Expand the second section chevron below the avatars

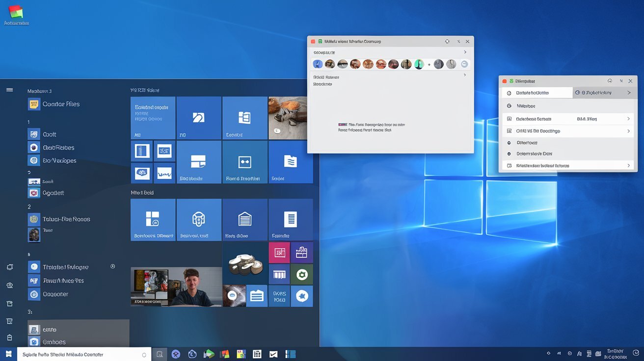[x=465, y=75]
